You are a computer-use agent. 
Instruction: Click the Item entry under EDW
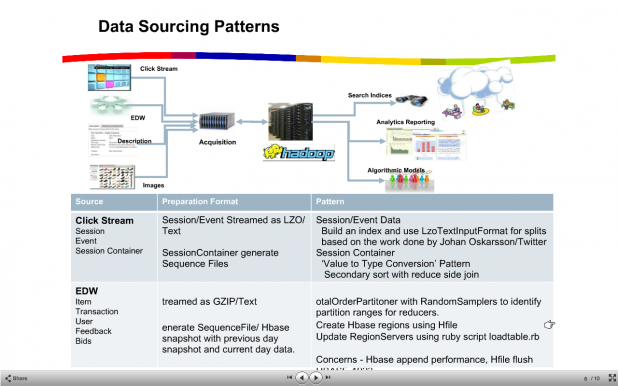pos(83,302)
